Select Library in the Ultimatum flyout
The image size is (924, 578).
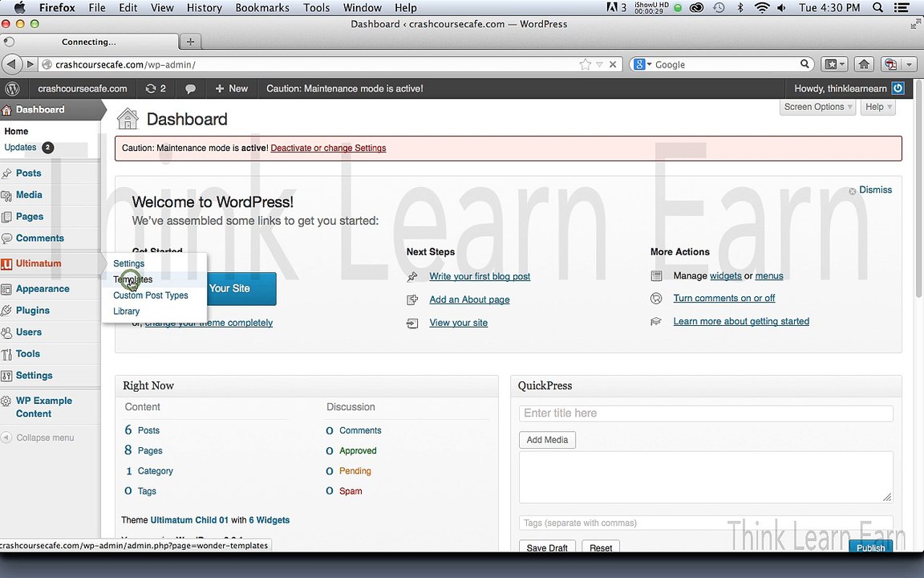[x=126, y=311]
